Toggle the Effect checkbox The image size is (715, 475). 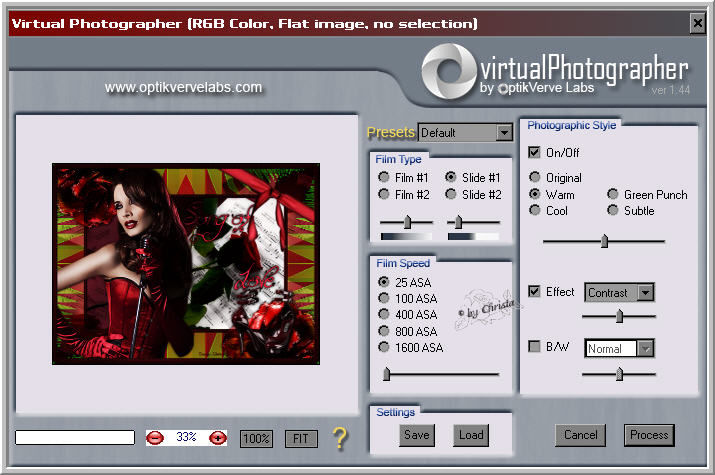click(x=534, y=291)
